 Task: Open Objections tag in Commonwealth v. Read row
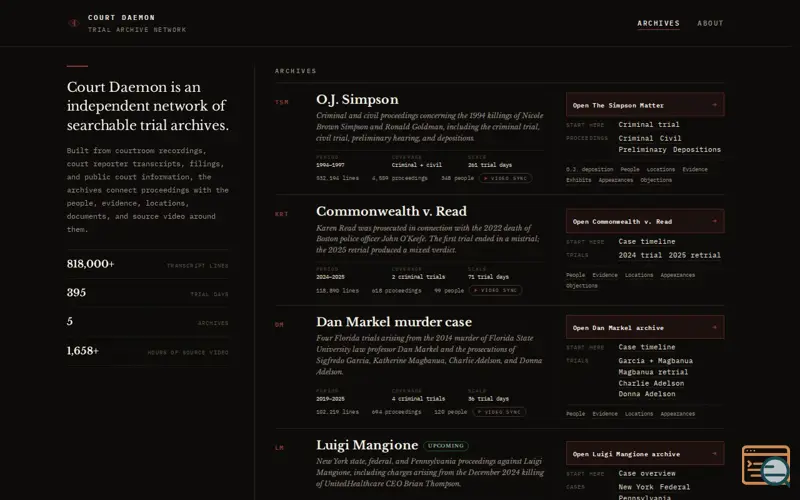coord(582,286)
